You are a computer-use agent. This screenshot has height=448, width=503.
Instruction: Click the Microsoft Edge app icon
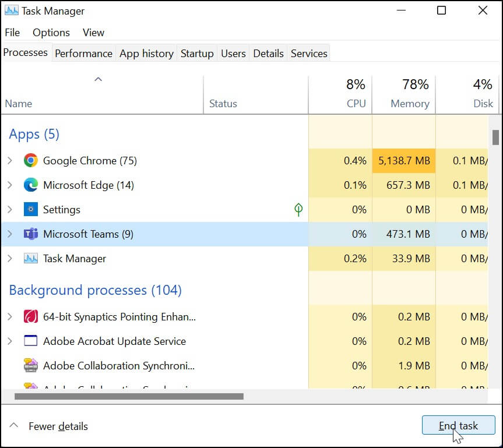pyautogui.click(x=31, y=185)
